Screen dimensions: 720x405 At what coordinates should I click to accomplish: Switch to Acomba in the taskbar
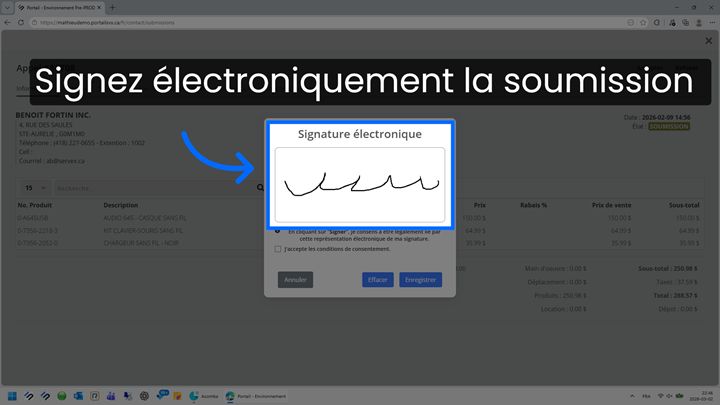[203, 396]
